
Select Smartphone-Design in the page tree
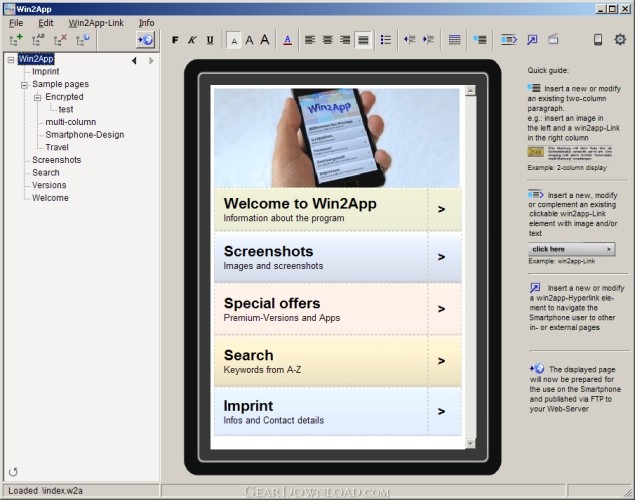coord(85,135)
